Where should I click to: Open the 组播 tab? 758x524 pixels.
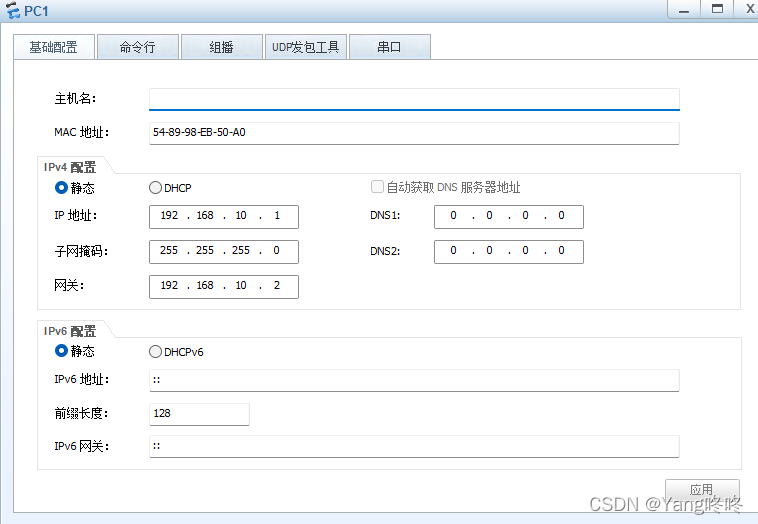(222, 47)
